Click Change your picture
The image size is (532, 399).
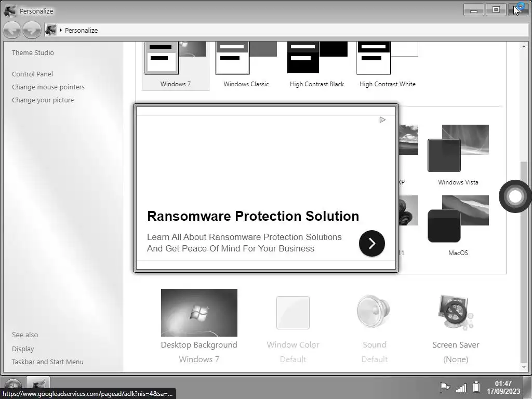tap(43, 100)
